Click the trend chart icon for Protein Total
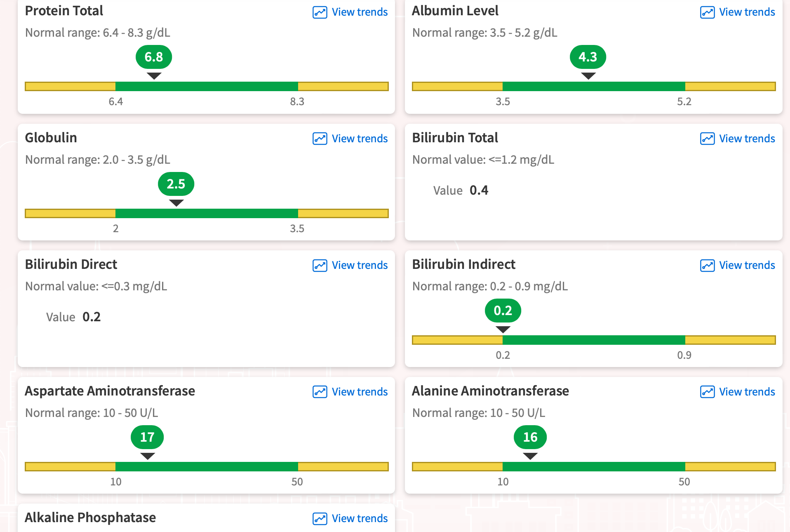 (x=320, y=12)
